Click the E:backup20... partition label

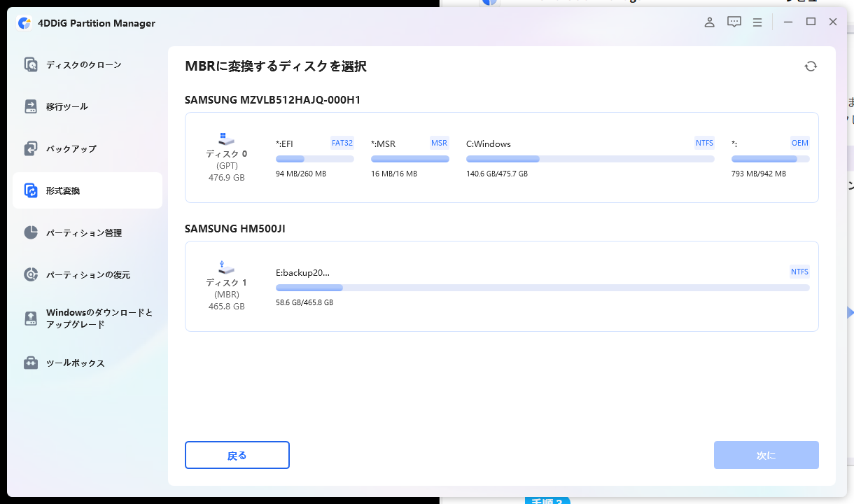(x=302, y=273)
